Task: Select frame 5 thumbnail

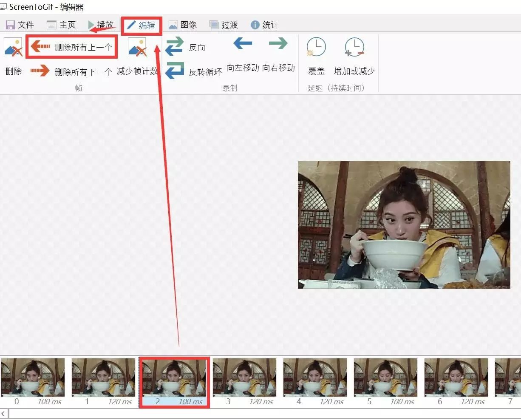Action: (386, 377)
